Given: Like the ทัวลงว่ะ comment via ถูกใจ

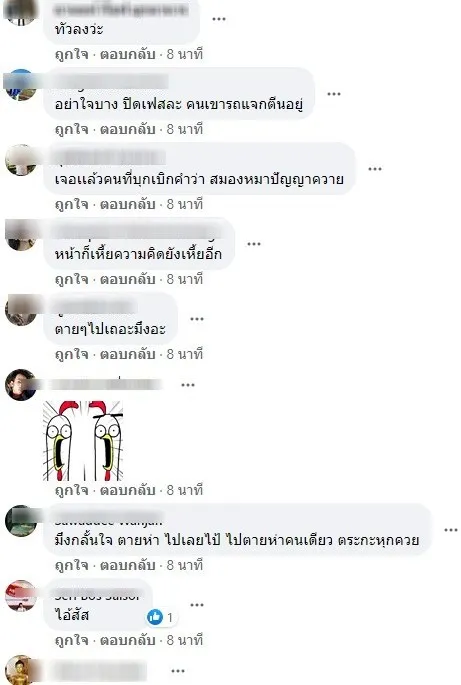Looking at the screenshot, I should (72, 54).
